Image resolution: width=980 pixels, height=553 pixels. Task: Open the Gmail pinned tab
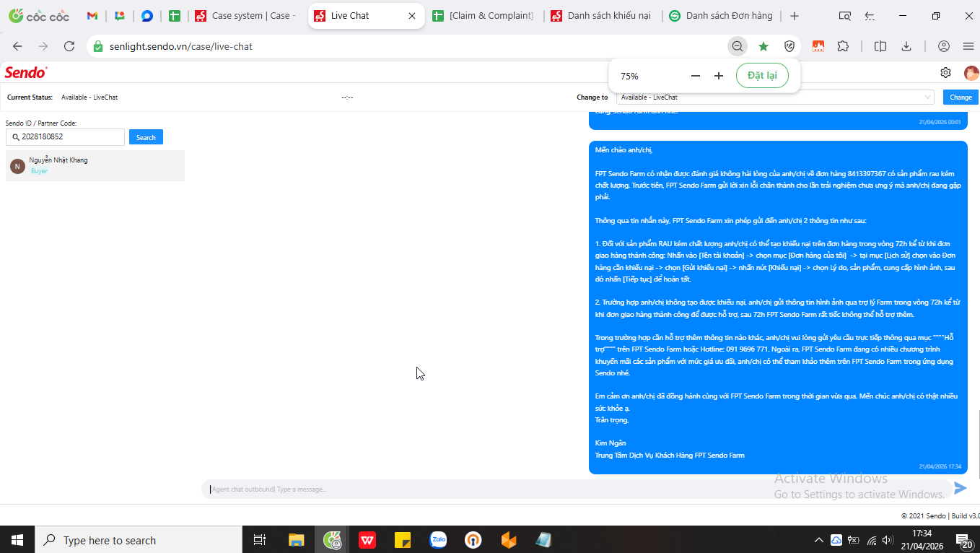pos(92,16)
